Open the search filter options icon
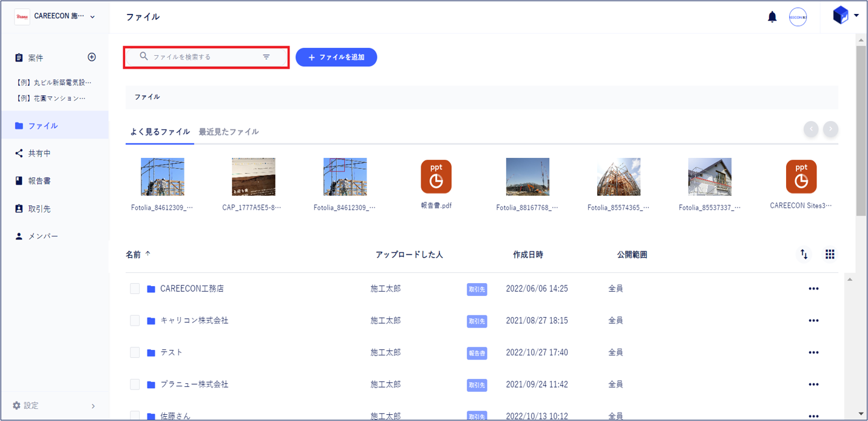This screenshot has height=421, width=868. point(266,56)
